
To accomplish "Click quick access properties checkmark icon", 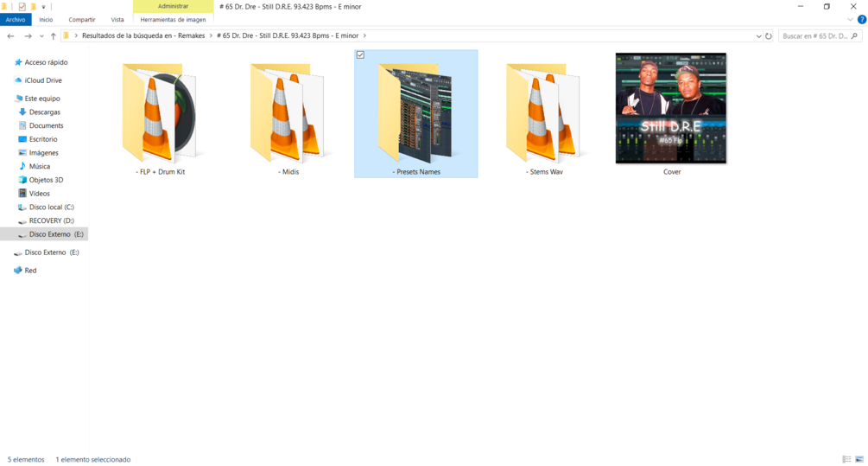I will tap(22, 7).
